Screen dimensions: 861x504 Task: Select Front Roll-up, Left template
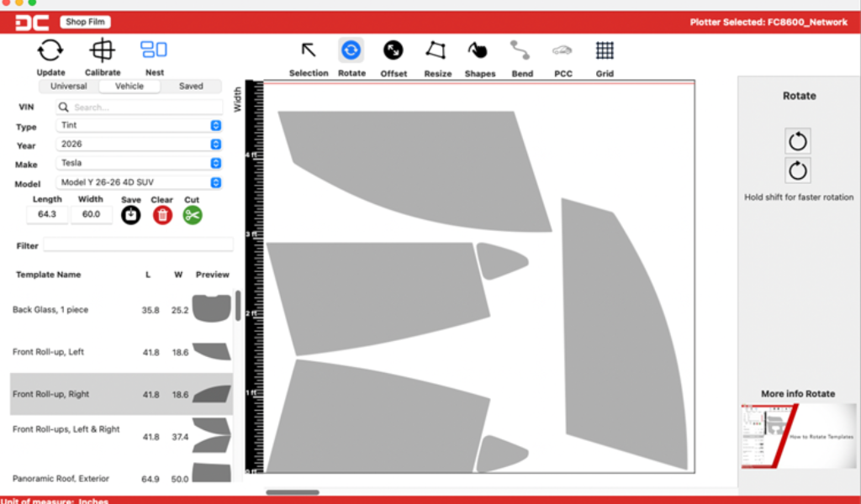click(121, 352)
